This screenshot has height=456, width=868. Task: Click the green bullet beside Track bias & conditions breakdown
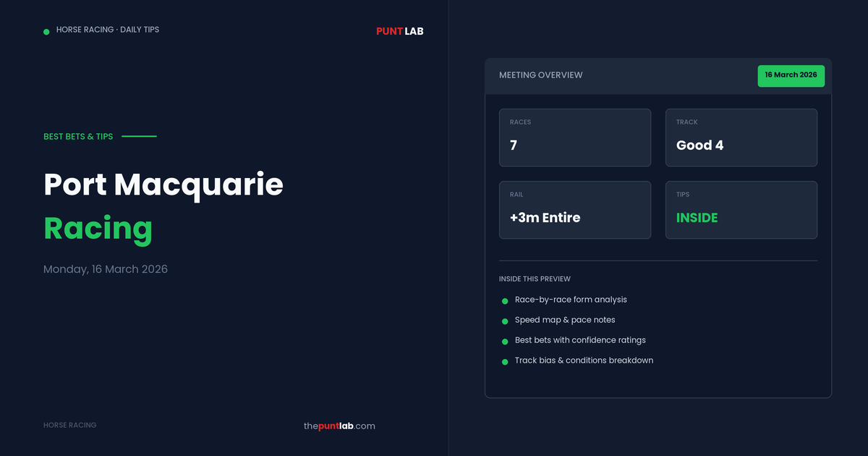pos(505,362)
